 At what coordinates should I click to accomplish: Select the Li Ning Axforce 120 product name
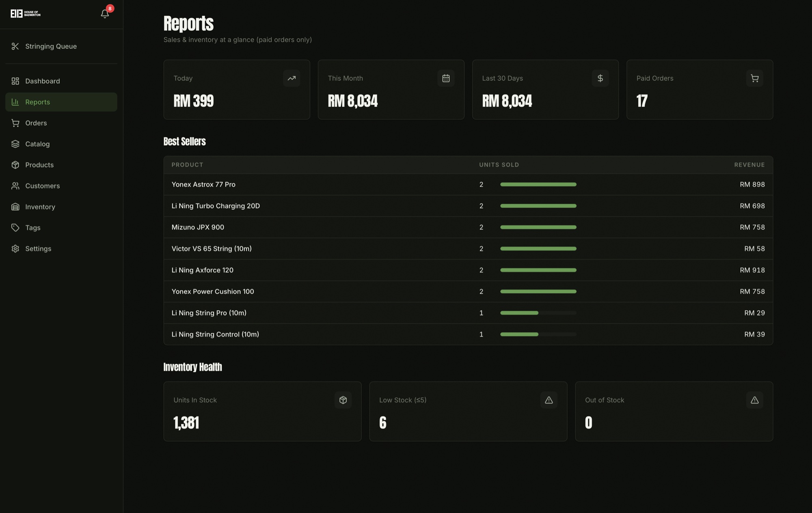pos(202,270)
